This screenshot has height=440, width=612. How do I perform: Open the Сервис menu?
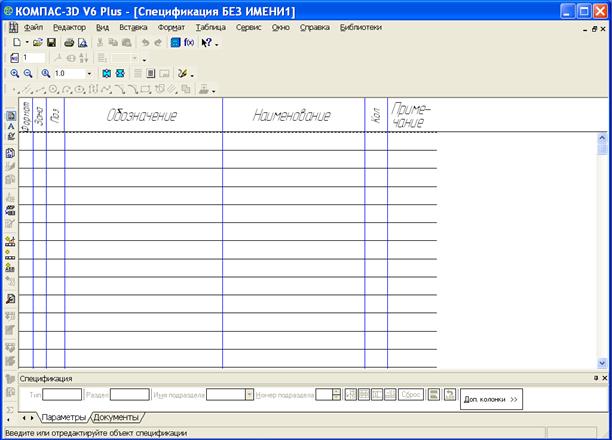click(x=248, y=27)
